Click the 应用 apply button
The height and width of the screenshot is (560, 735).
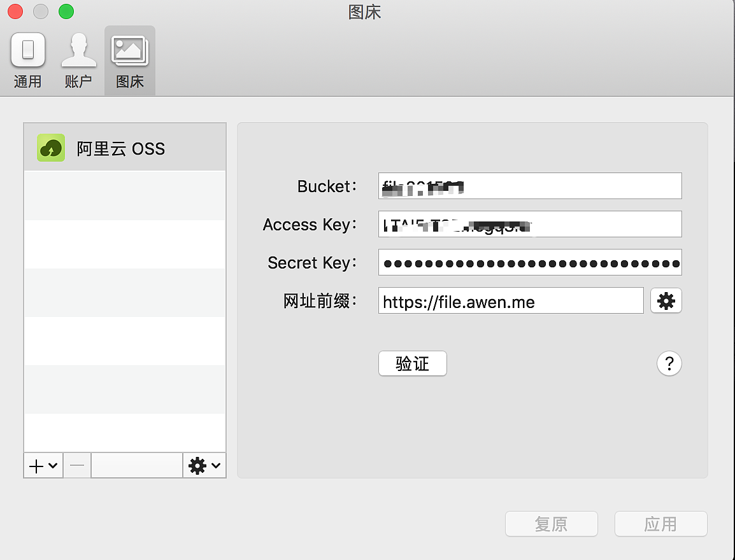pyautogui.click(x=660, y=524)
